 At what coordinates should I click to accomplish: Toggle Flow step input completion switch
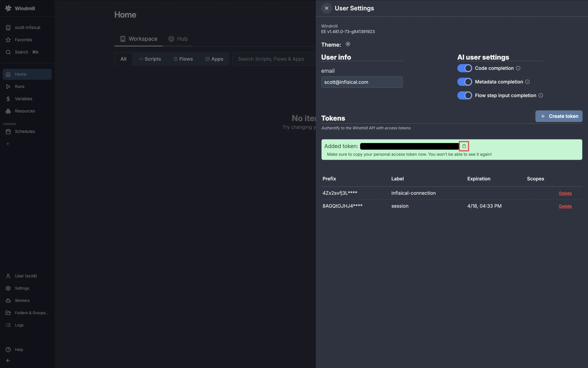coord(465,95)
